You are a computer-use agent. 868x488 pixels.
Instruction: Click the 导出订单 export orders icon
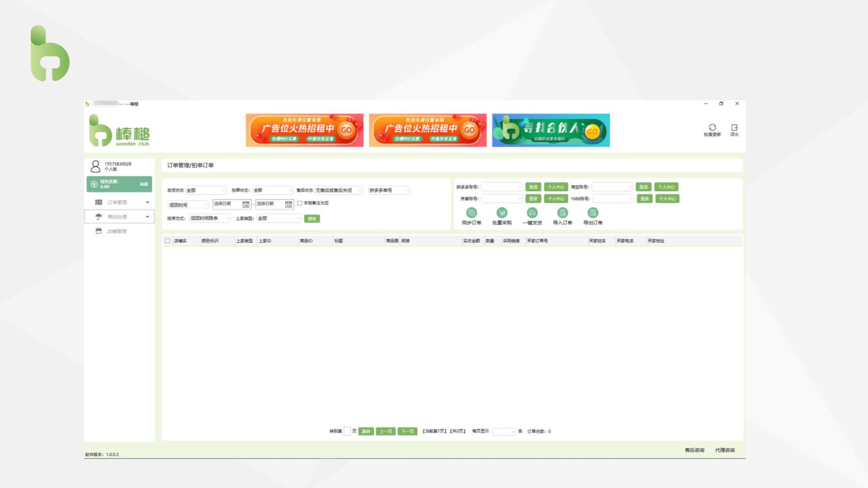point(593,213)
